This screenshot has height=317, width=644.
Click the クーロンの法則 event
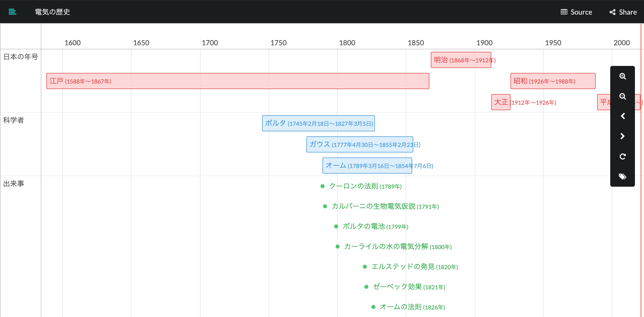[361, 186]
